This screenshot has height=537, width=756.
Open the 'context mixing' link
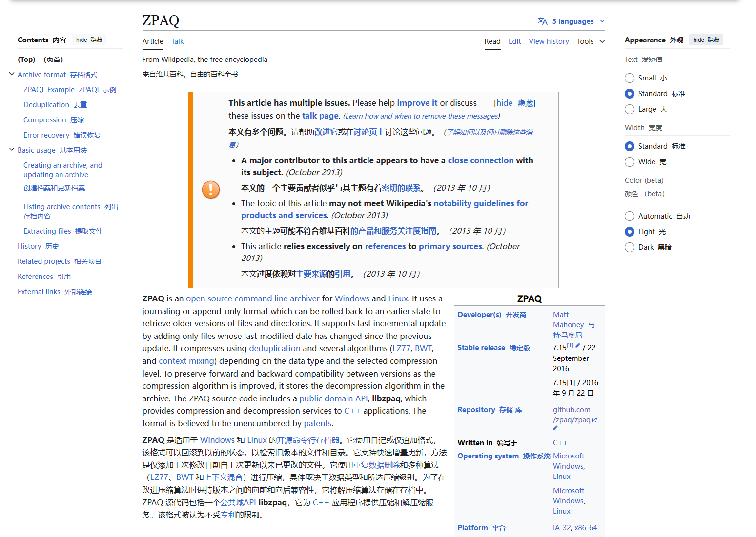tap(186, 361)
